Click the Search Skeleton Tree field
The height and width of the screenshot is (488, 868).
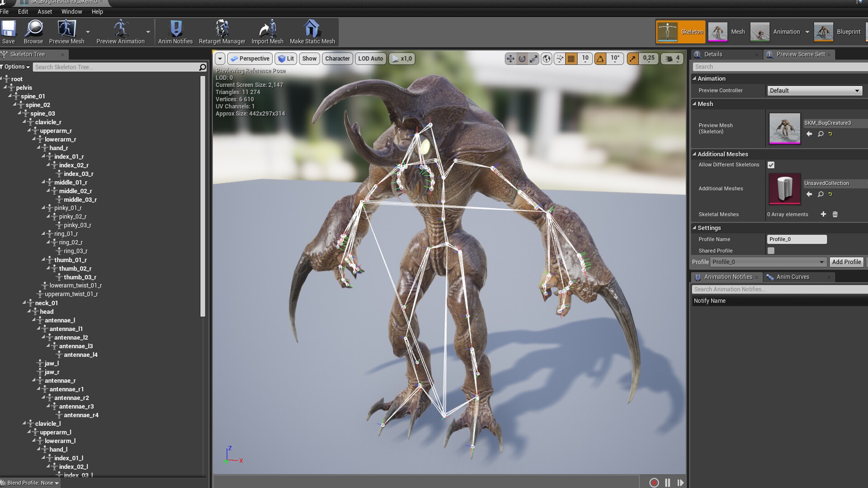(x=115, y=67)
